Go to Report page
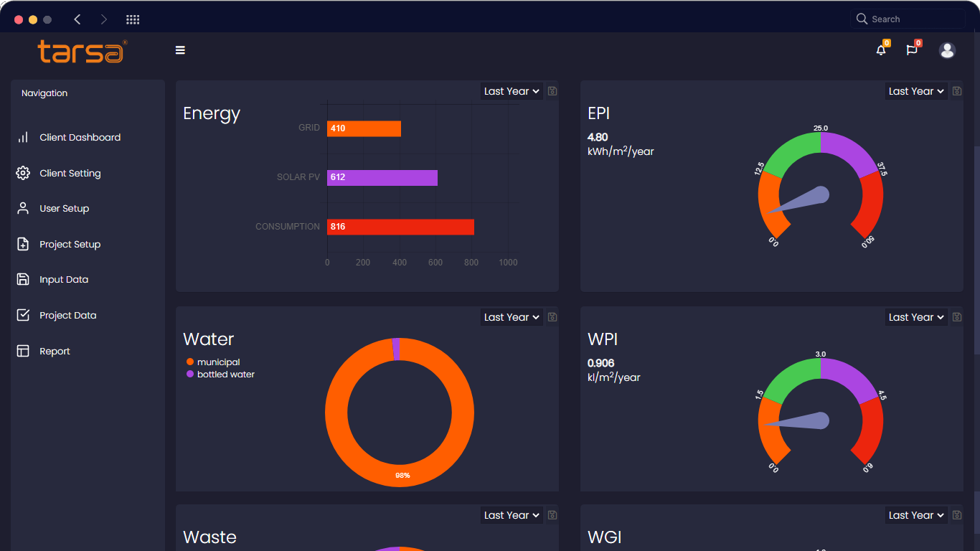 55,352
